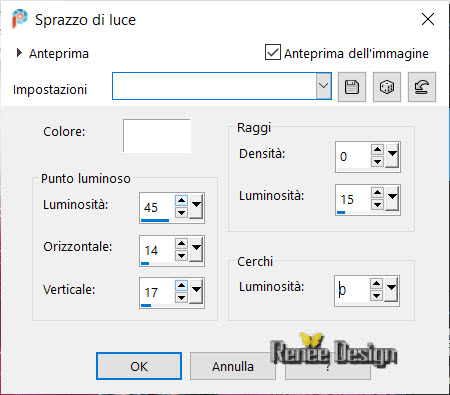The image size is (450, 395).
Task: Click the Orizzontale value field showing 14
Action: [x=157, y=250]
